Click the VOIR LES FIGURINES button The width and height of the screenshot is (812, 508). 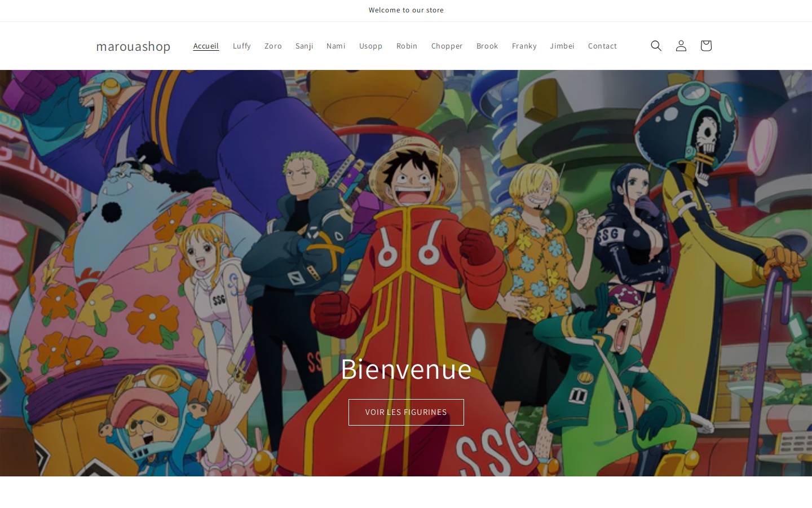(x=406, y=412)
